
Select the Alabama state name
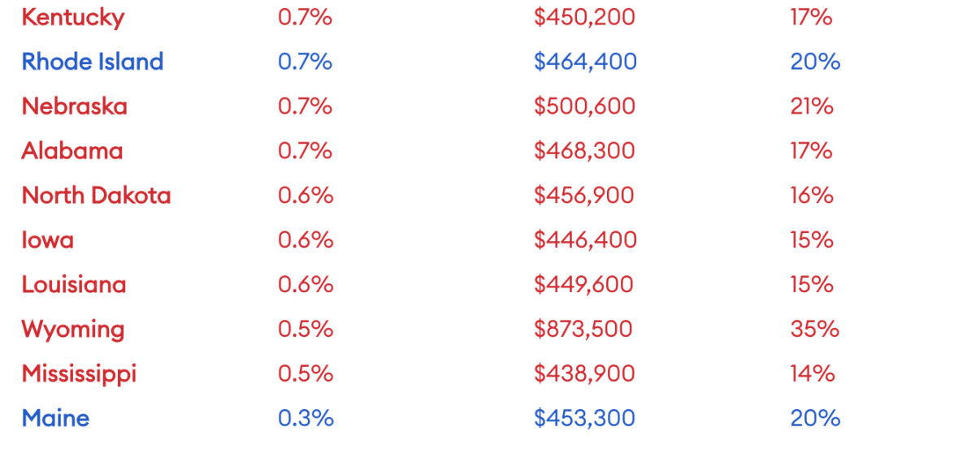[72, 151]
